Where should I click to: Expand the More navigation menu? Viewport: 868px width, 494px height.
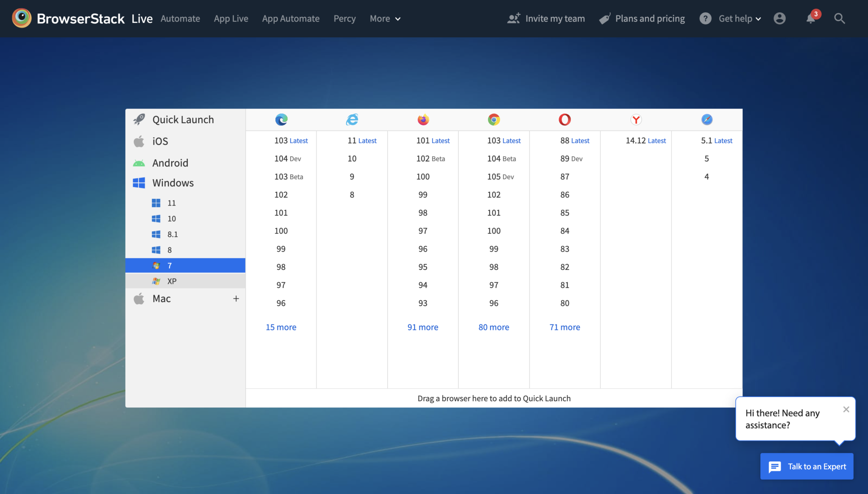(x=384, y=19)
